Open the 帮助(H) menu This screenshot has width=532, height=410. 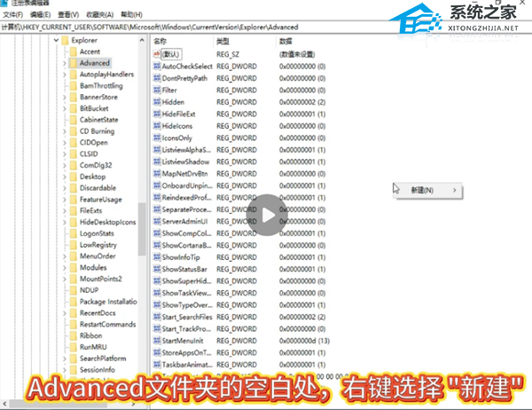[131, 14]
